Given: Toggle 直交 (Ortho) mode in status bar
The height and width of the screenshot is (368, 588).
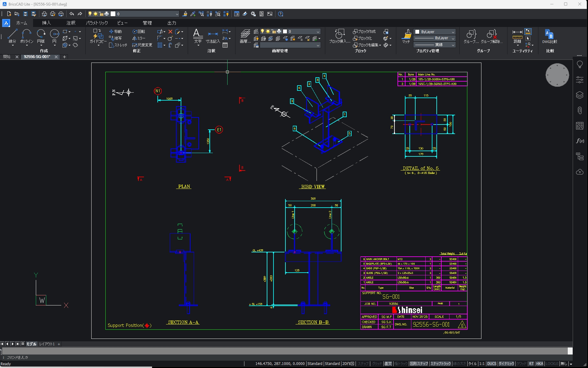Looking at the screenshot, I should [388, 363].
